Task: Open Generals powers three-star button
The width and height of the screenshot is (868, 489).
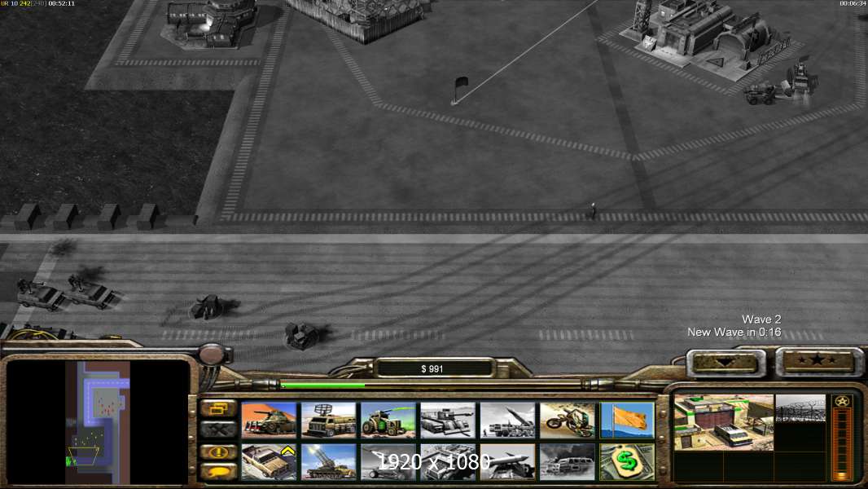Action: (818, 362)
